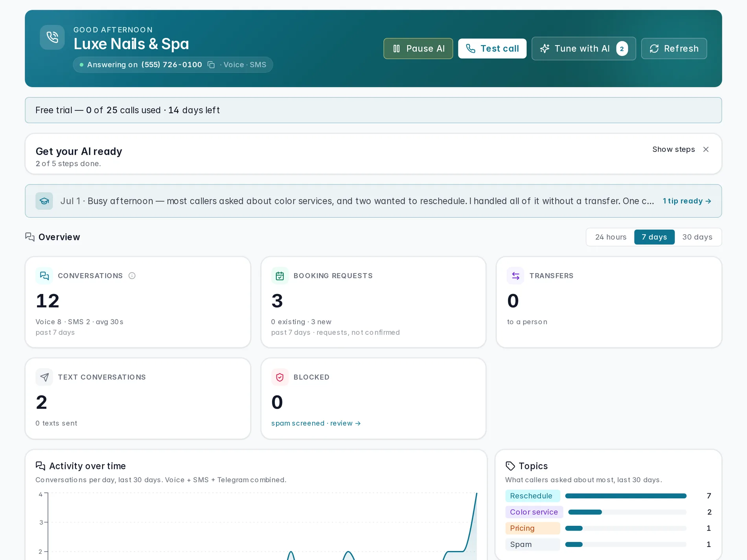Screen dimensions: 747x560
Task: Click the free trial banner
Action: click(x=373, y=110)
